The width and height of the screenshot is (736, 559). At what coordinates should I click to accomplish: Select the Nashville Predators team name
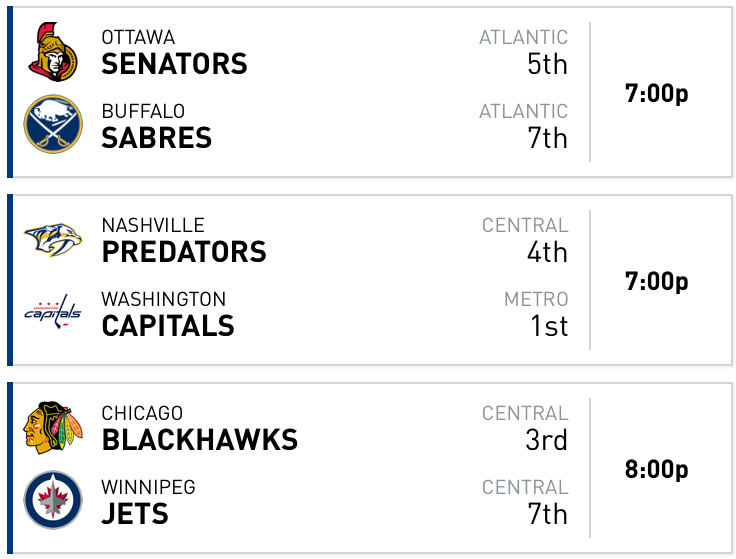click(184, 240)
